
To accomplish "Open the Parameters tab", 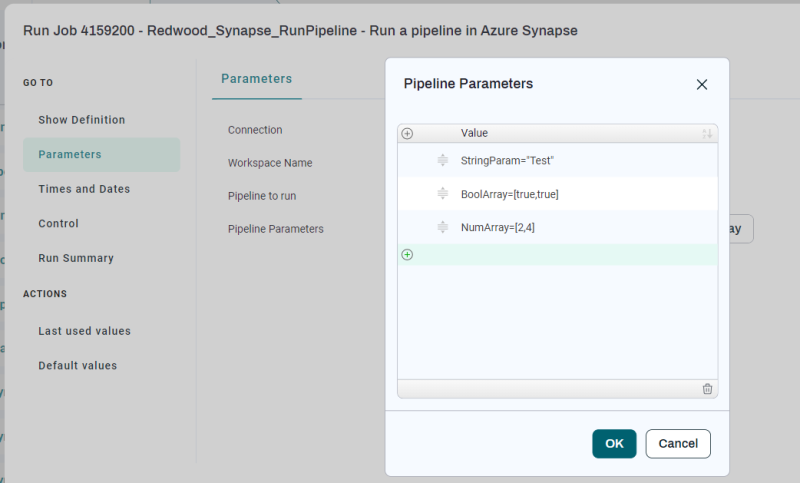I will coord(257,79).
